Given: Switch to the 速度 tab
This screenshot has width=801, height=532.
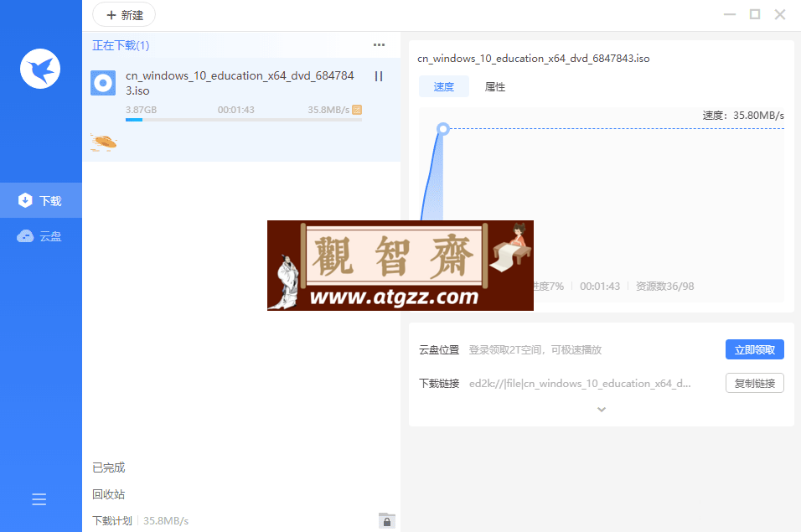Looking at the screenshot, I should [x=443, y=87].
